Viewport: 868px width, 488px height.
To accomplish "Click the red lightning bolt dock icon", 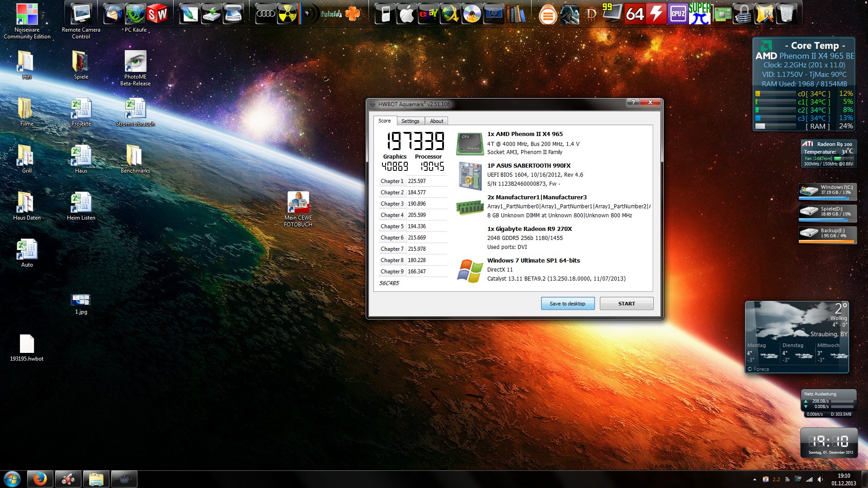I will point(656,14).
